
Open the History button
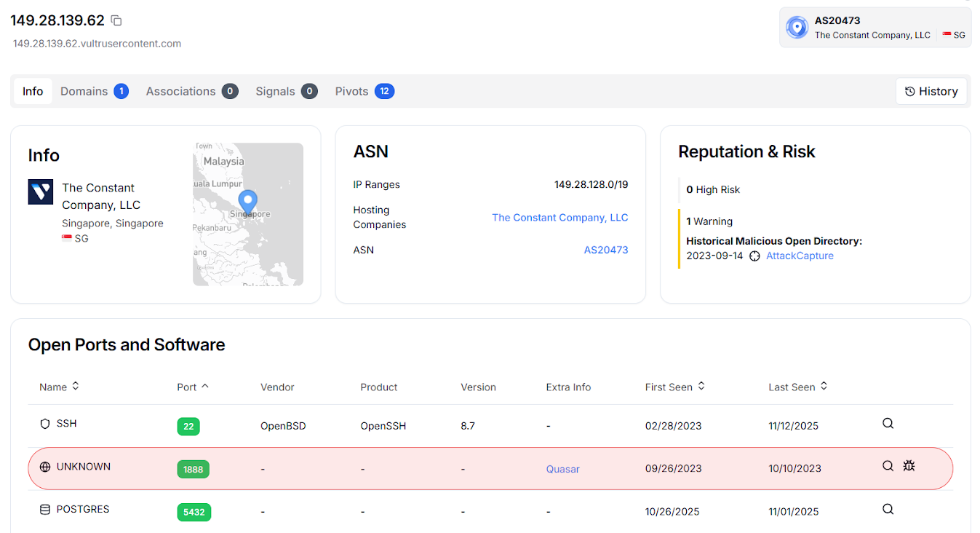(931, 91)
